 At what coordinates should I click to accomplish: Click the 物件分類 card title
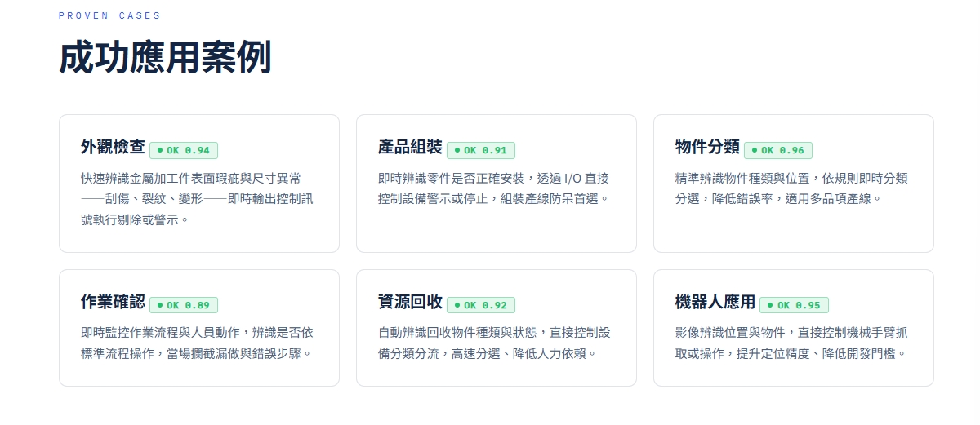pos(707,148)
